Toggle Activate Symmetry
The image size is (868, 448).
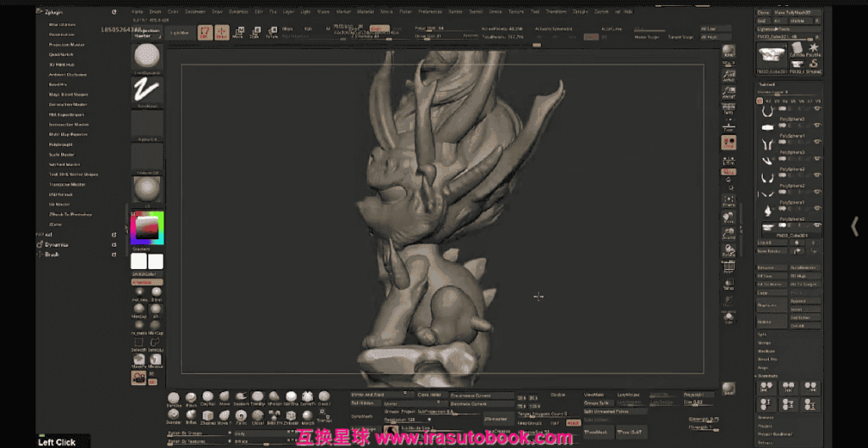pos(554,28)
